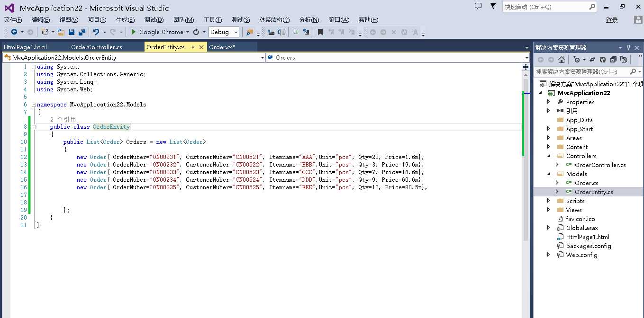Collapse the Controllers folder node
The width and height of the screenshot is (644, 318).
549,156
